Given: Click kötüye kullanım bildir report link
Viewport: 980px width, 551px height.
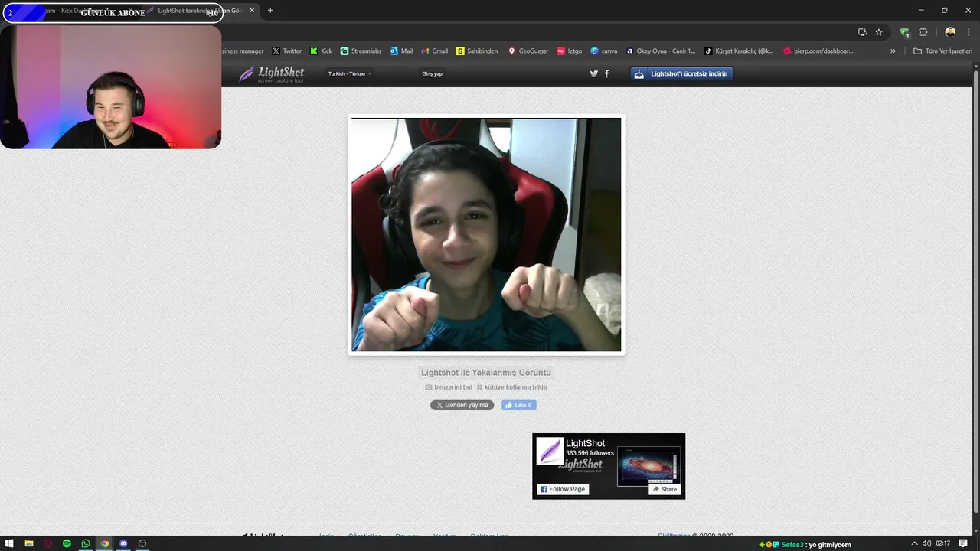Looking at the screenshot, I should coord(512,387).
